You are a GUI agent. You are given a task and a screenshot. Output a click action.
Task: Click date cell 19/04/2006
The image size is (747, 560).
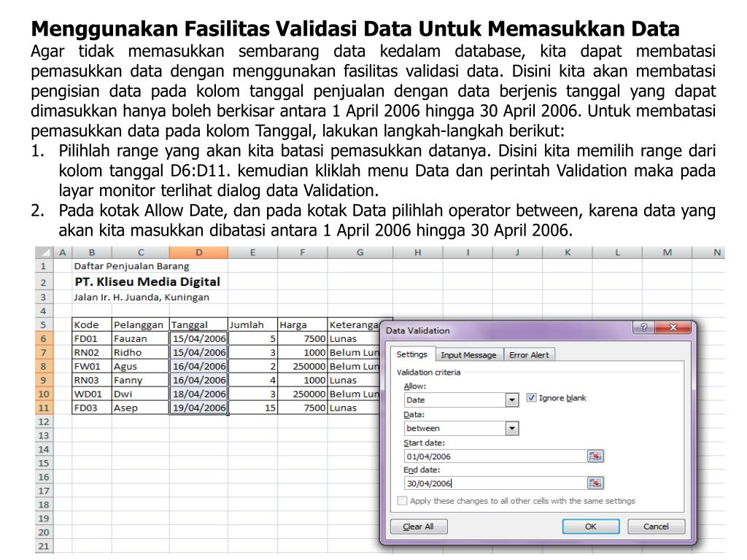pyautogui.click(x=198, y=408)
